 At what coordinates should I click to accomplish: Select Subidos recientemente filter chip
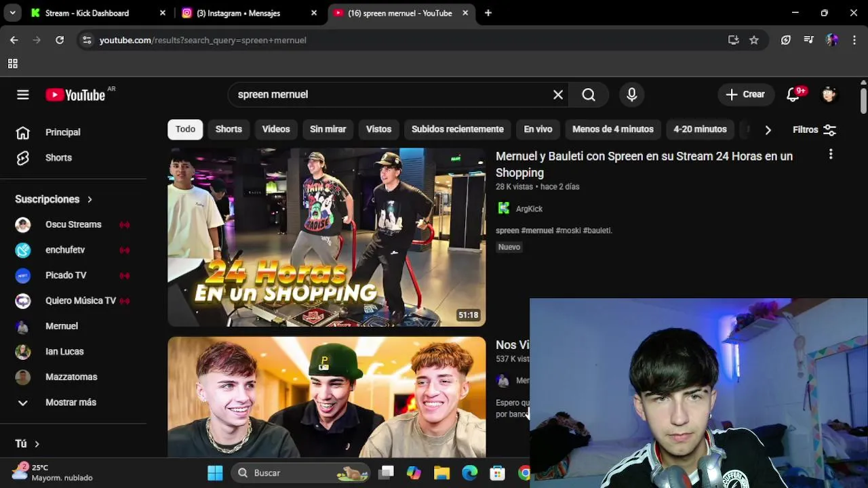tap(458, 129)
